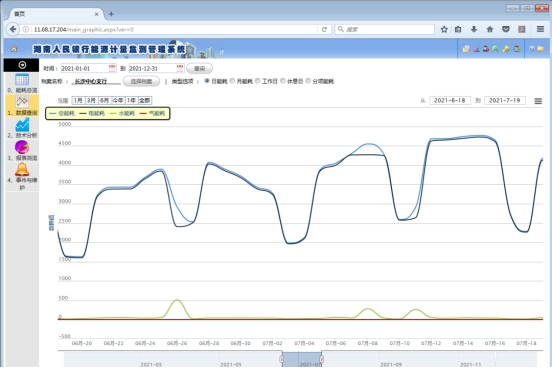Open the 技术分析 blue trend icon
The height and width of the screenshot is (368, 552).
pyautogui.click(x=22, y=125)
